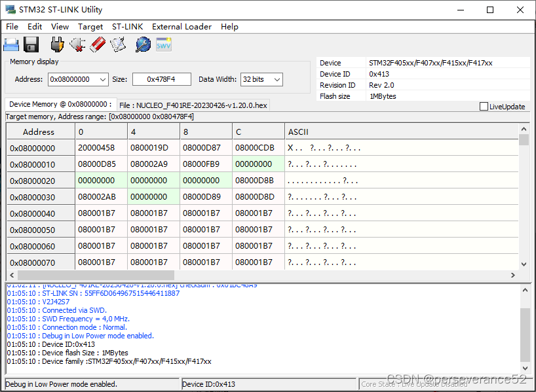Connect to target plug icon
Image resolution: width=536 pixels, height=392 pixels.
57,45
